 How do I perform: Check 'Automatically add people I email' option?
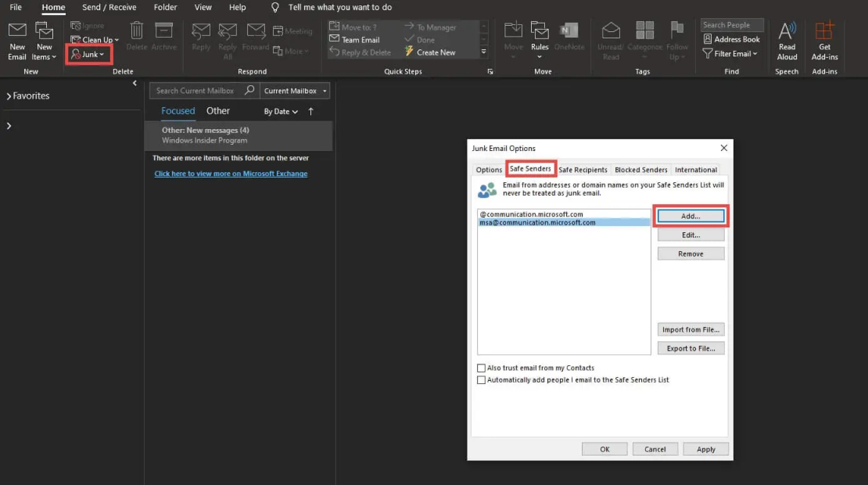(482, 380)
